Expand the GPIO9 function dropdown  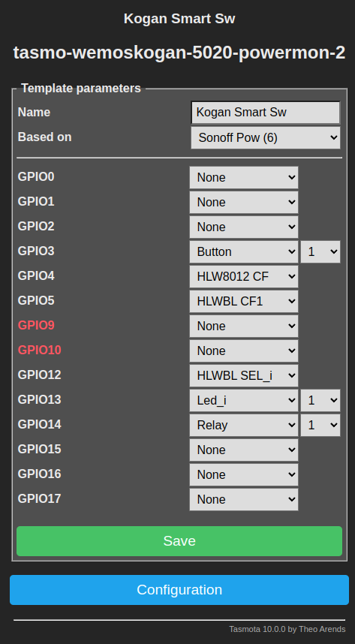pyautogui.click(x=244, y=326)
